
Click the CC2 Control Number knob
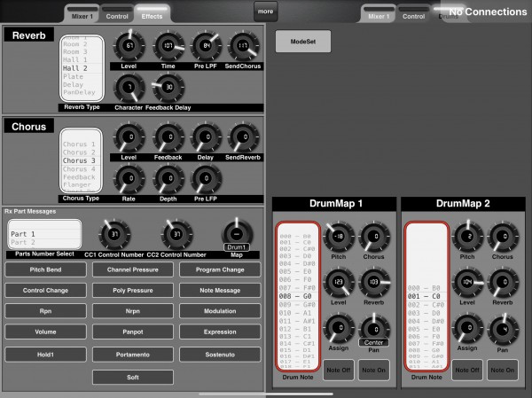pos(176,234)
